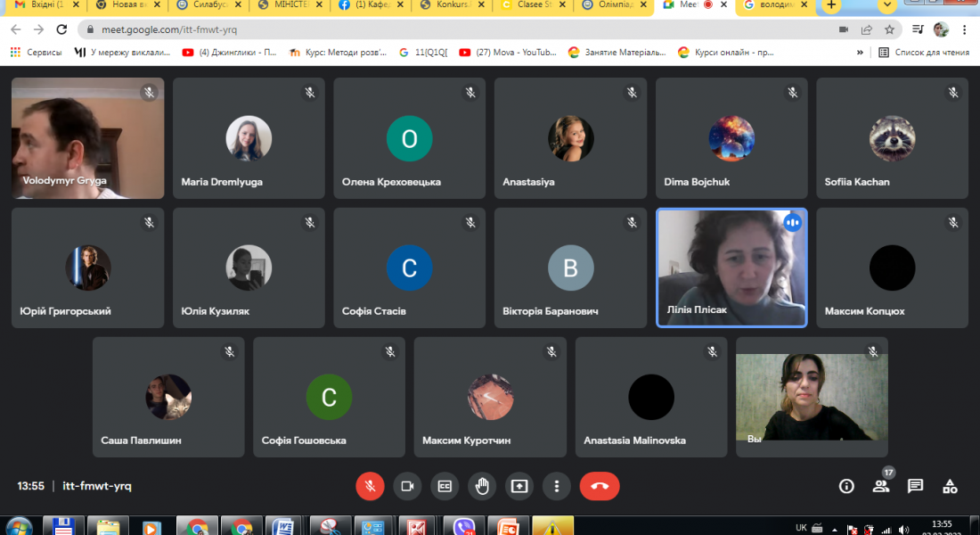Expand Chrome's tab search dropdown

(x=886, y=5)
